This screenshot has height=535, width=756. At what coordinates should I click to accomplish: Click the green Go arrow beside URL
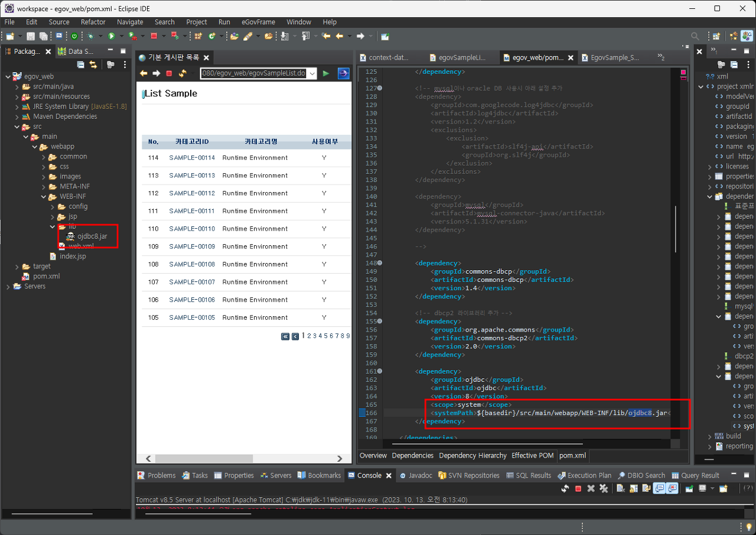326,73
